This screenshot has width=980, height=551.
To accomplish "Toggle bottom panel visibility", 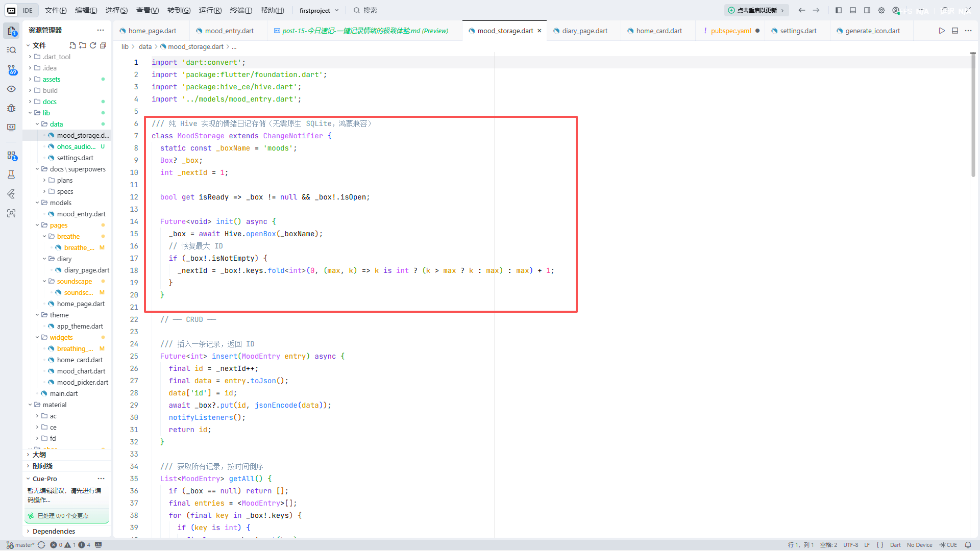I will point(853,10).
